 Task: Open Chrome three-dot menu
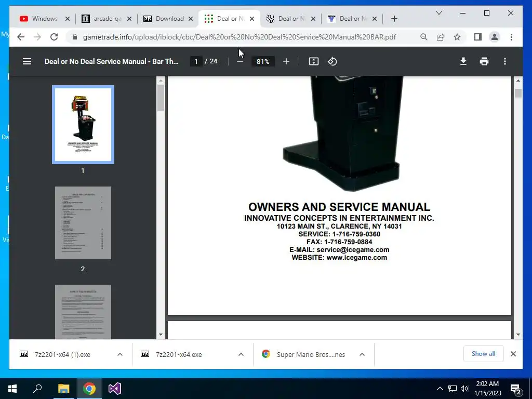(511, 37)
